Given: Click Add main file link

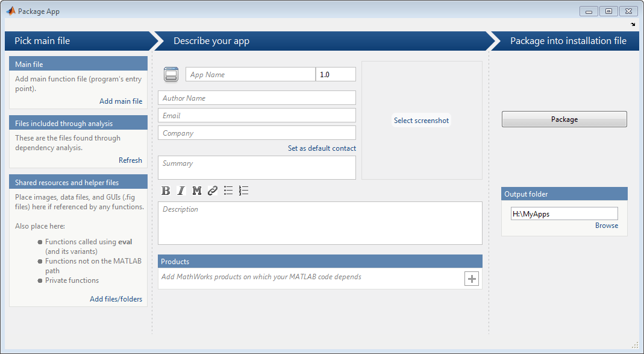Looking at the screenshot, I should 120,101.
